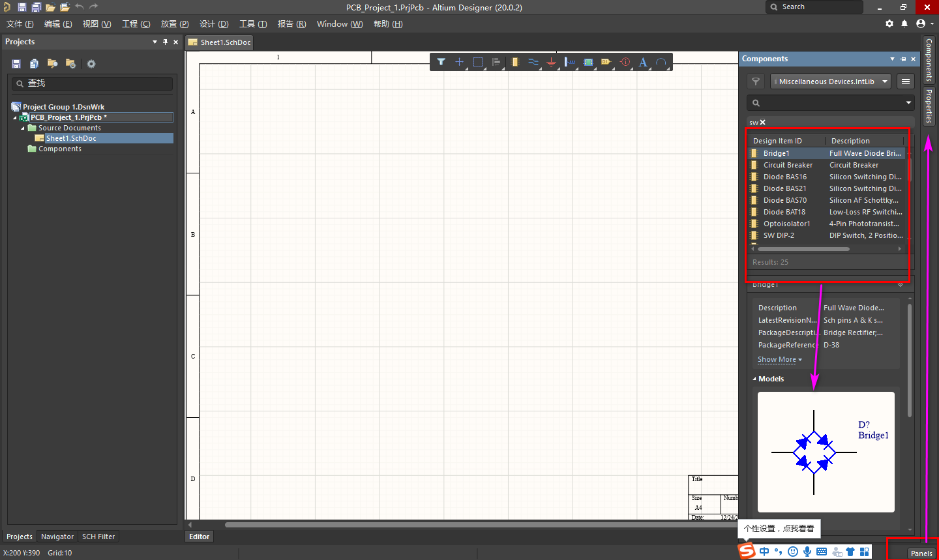Select the SW DIP-2 component row
939x560 pixels.
tap(827, 235)
